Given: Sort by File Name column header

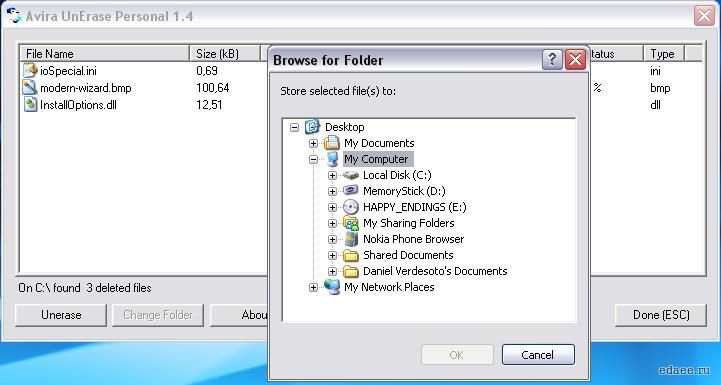Looking at the screenshot, I should tap(105, 54).
